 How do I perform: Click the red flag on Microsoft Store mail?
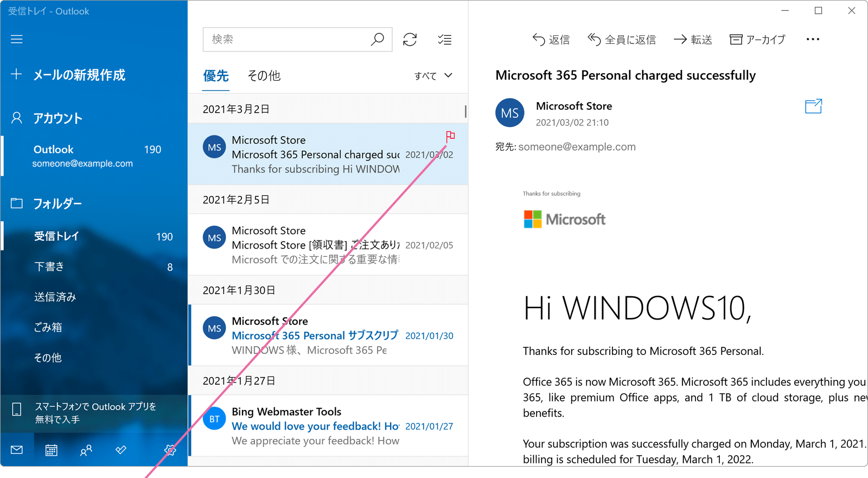[x=450, y=136]
